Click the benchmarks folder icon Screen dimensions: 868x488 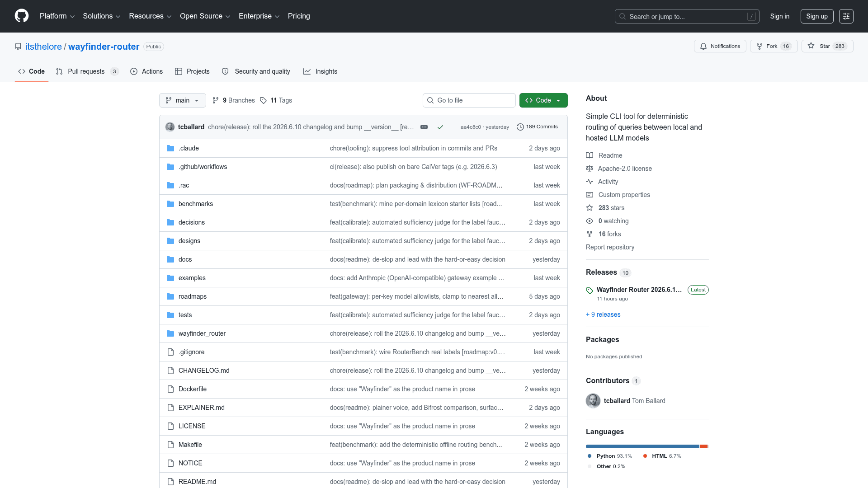(x=170, y=204)
